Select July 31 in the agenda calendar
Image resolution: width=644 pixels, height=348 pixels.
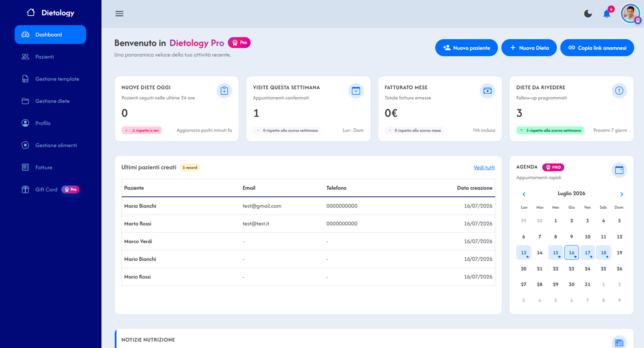[587, 285]
